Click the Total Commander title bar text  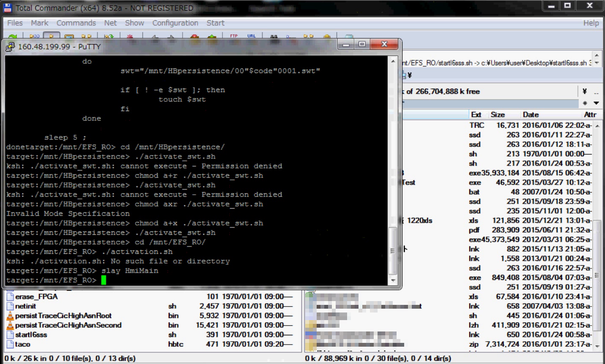click(104, 8)
